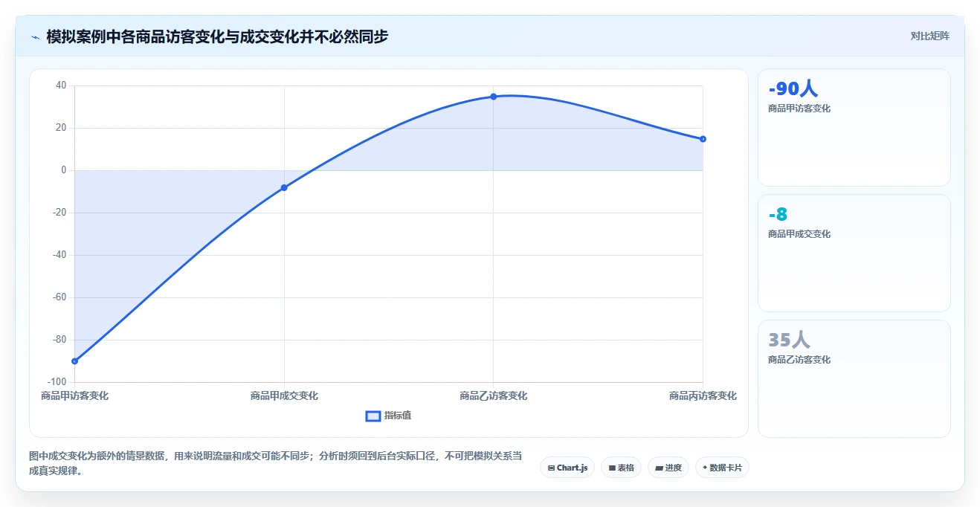980x507 pixels.
Task: Click the card caption 商品甲访客变化 under -90人
Action: 799,109
